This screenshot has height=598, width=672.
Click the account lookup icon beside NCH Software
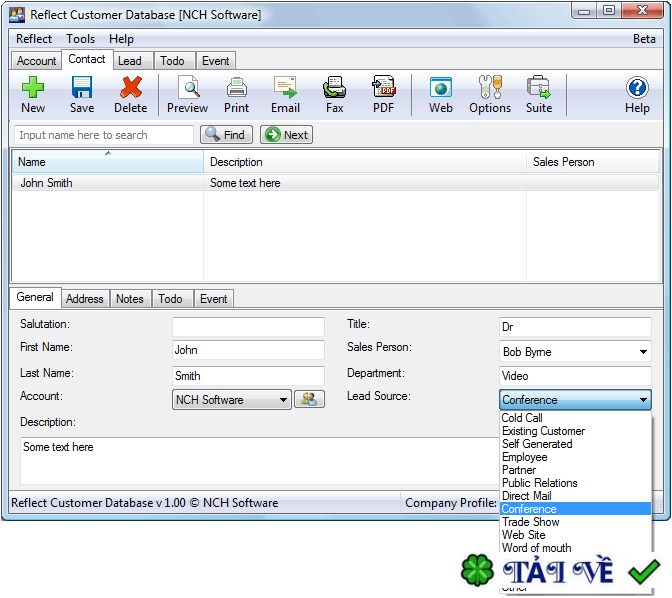tap(309, 400)
